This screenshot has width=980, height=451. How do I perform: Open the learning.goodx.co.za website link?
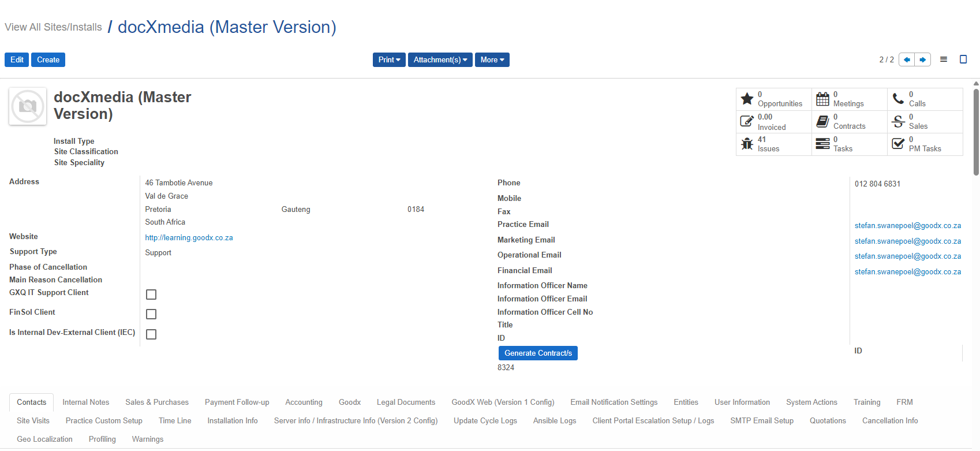(x=189, y=237)
